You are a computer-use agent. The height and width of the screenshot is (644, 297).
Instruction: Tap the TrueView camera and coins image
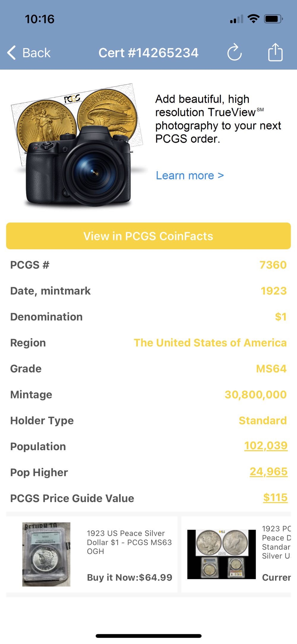[78, 146]
